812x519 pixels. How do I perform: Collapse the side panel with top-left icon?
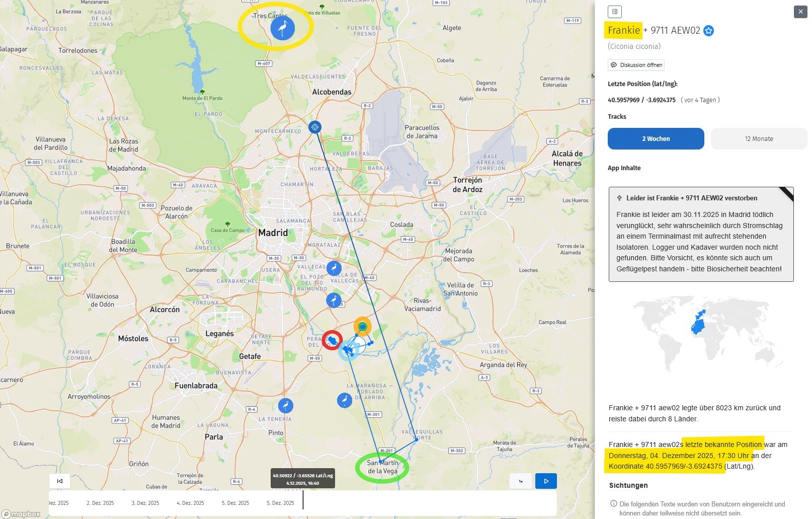click(614, 12)
